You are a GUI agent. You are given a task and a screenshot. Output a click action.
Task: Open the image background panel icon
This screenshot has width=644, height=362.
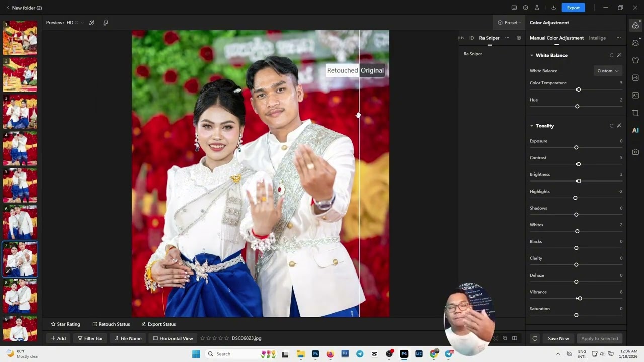pyautogui.click(x=635, y=78)
